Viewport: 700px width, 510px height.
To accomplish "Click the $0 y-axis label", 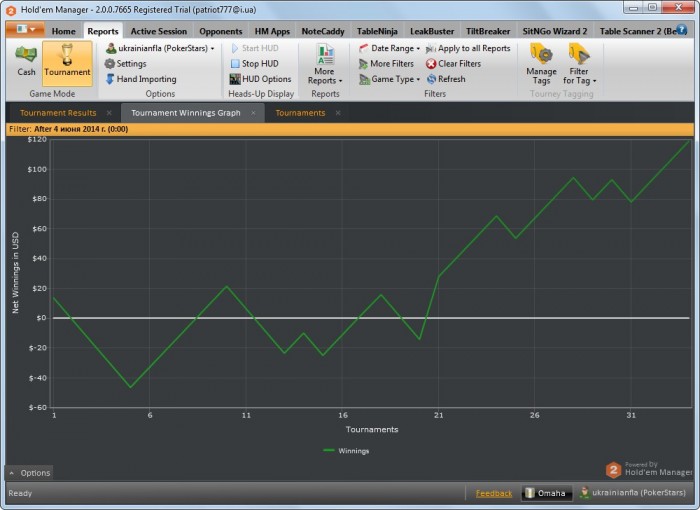I will pos(41,318).
